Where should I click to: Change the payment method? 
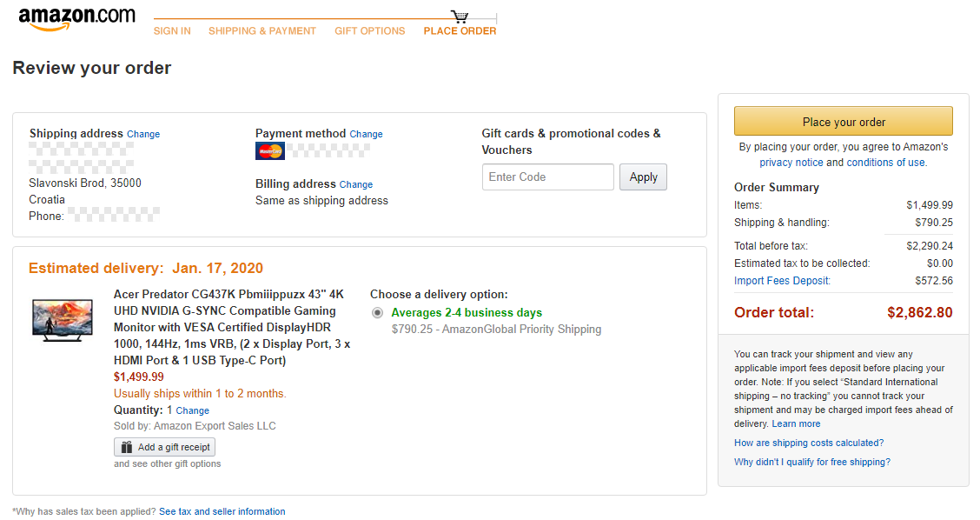[x=367, y=134]
